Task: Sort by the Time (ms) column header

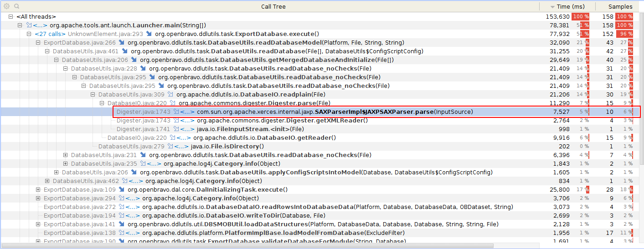Action: pyautogui.click(x=569, y=6)
